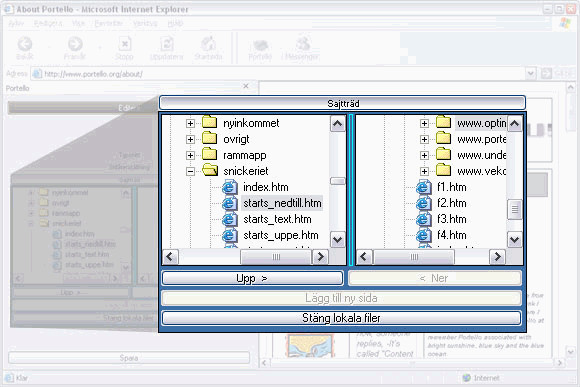The height and width of the screenshot is (387, 580).
Task: Expand the www.veko folder node
Action: [x=424, y=171]
